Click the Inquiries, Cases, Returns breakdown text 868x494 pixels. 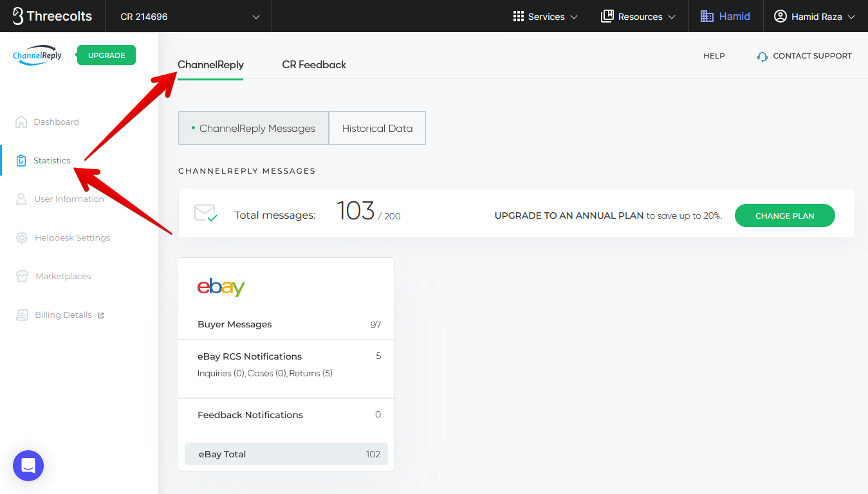point(265,373)
